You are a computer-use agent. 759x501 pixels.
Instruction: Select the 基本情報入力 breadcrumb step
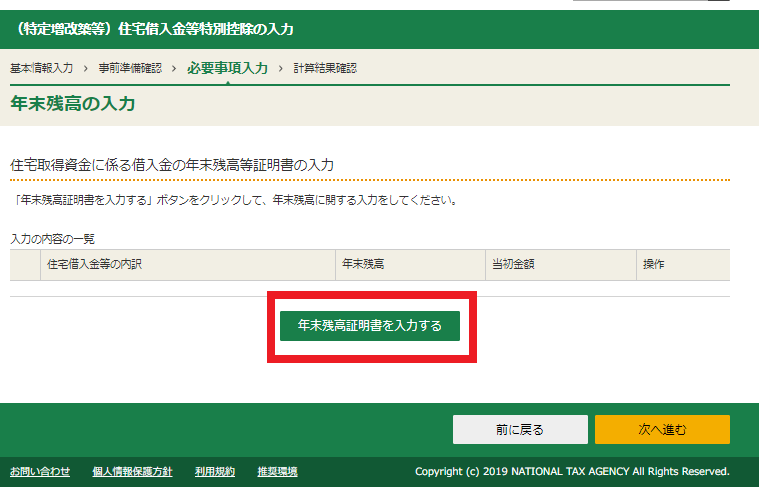point(42,68)
